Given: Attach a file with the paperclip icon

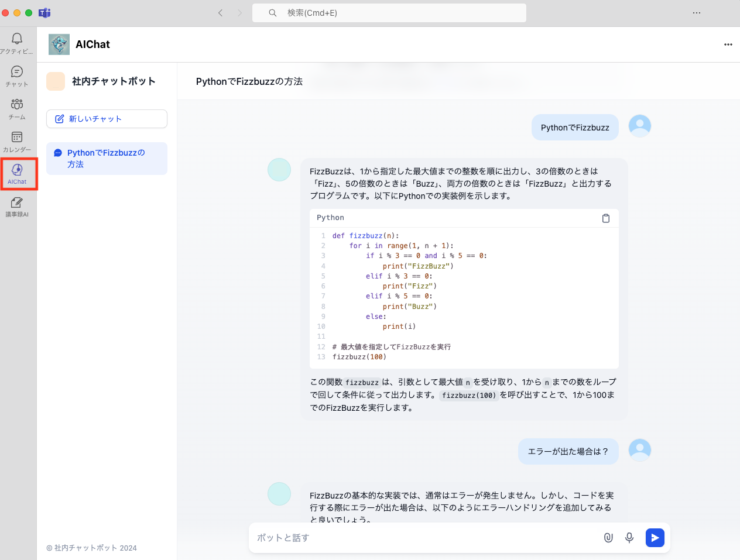Looking at the screenshot, I should [608, 538].
